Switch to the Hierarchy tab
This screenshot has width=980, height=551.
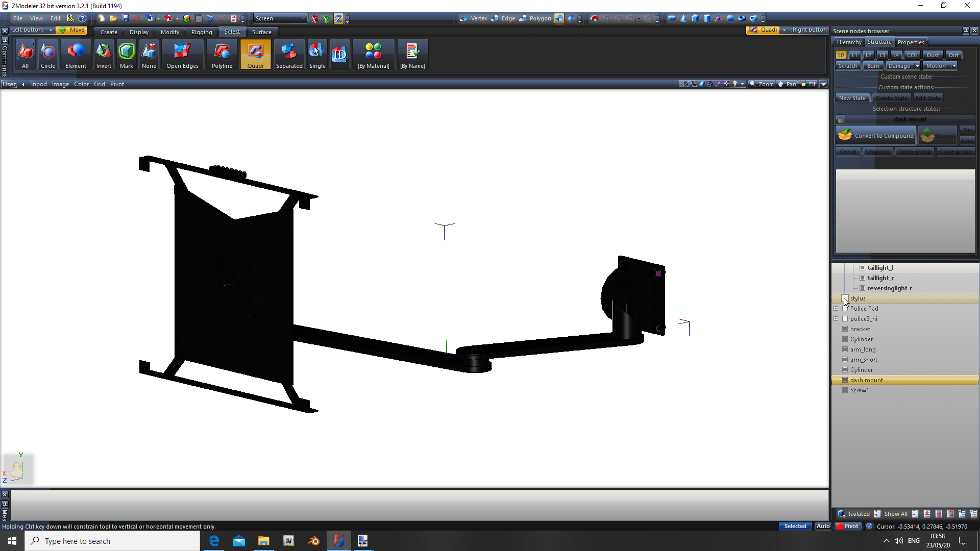[849, 42]
